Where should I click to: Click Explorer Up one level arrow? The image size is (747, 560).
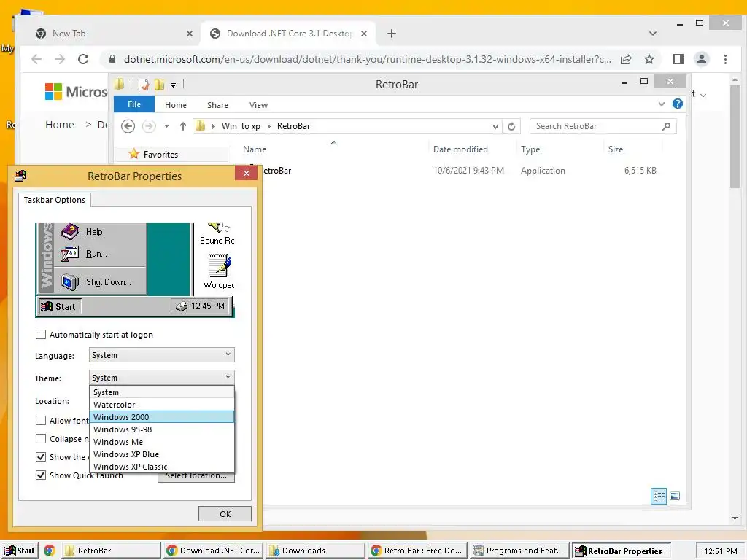183,126
